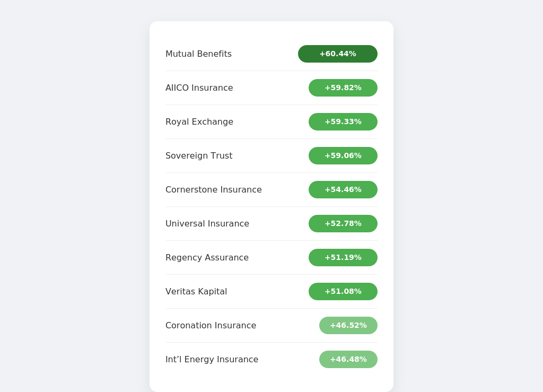Select the light green +46.52% pill

pos(348,326)
